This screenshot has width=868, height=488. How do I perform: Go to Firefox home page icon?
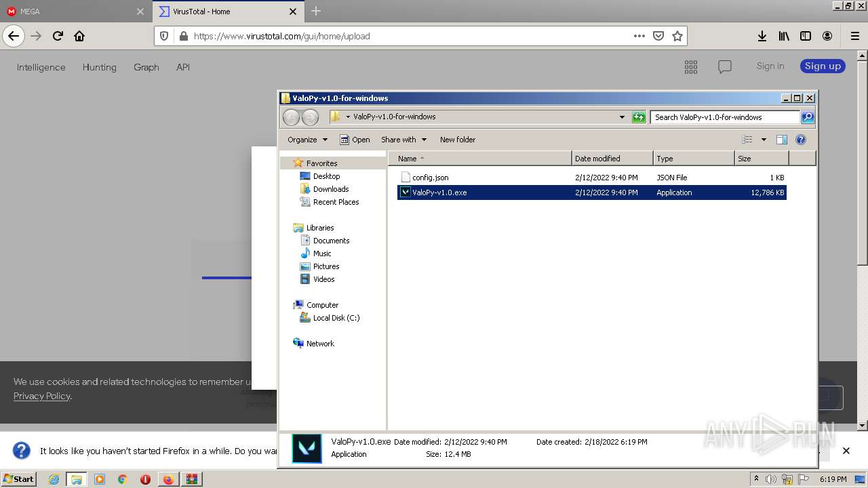point(79,36)
